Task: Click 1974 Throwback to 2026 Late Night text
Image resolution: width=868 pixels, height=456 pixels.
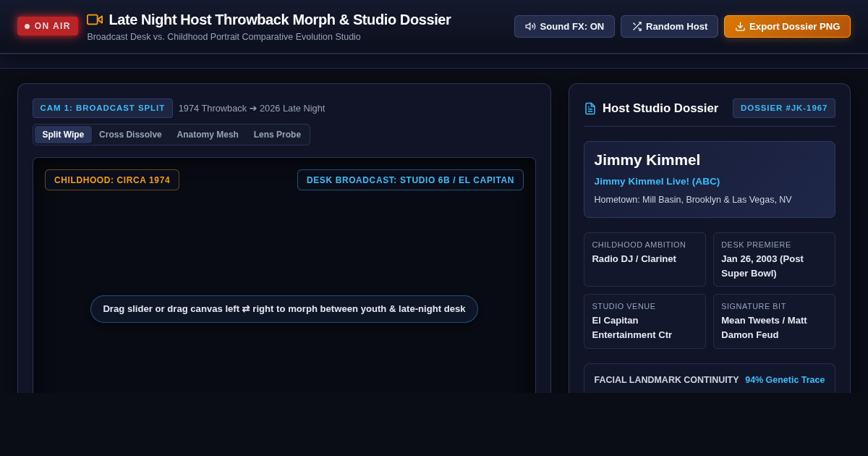Action: (252, 109)
